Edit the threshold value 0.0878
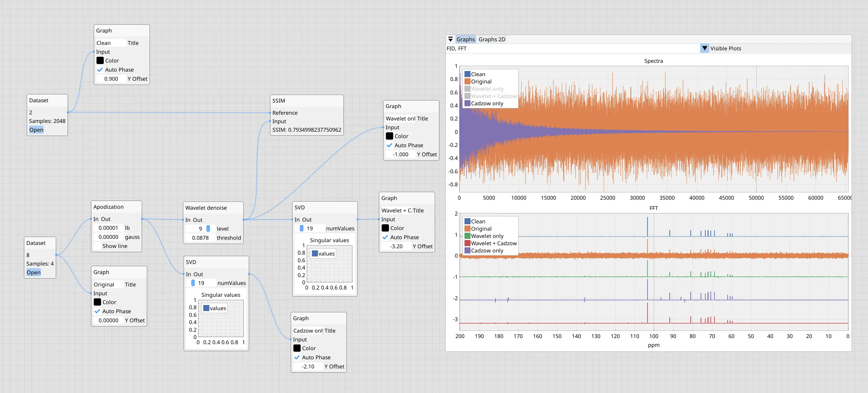The width and height of the screenshot is (868, 393). click(200, 238)
